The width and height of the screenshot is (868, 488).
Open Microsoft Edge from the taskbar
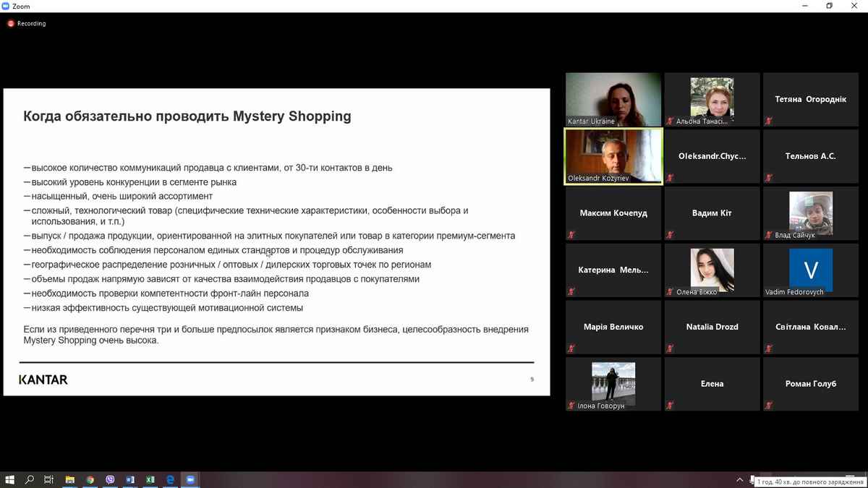pyautogui.click(x=171, y=479)
